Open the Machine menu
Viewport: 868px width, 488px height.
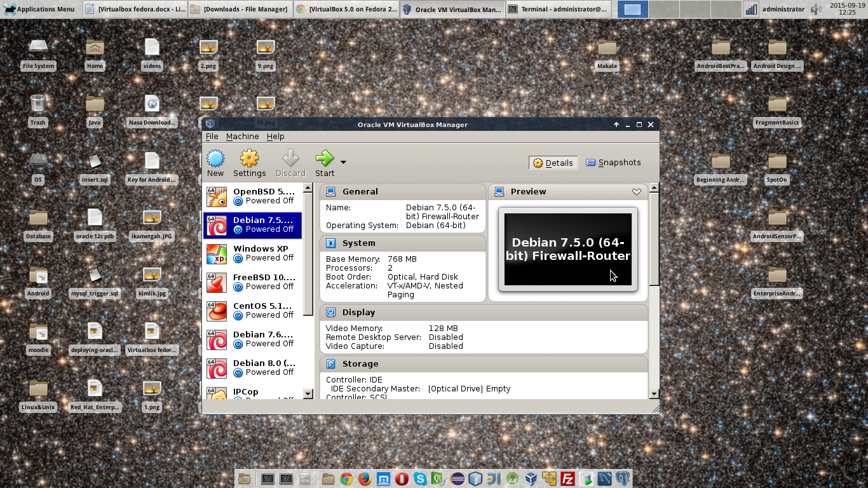point(242,136)
